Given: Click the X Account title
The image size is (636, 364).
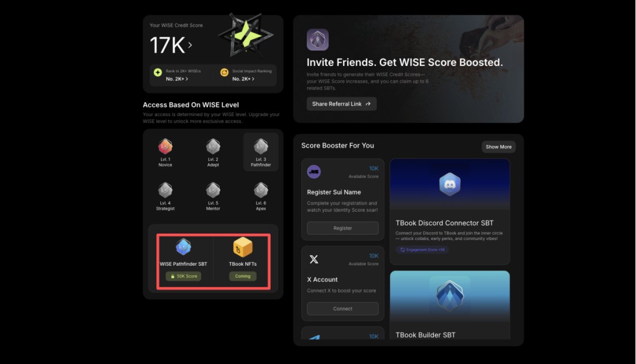Looking at the screenshot, I should (x=322, y=280).
